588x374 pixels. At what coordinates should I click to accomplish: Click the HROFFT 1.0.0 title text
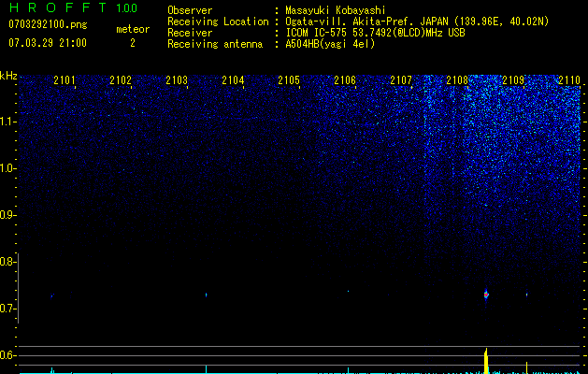(x=73, y=7)
